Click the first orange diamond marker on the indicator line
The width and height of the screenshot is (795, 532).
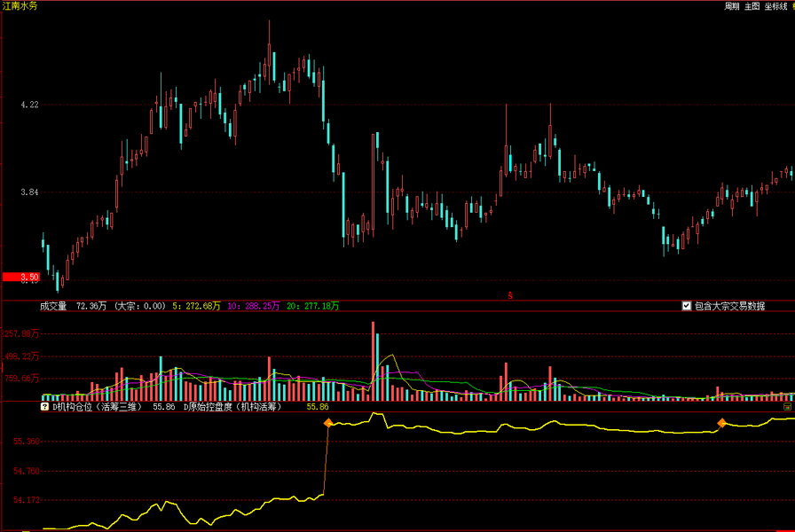tap(328, 423)
